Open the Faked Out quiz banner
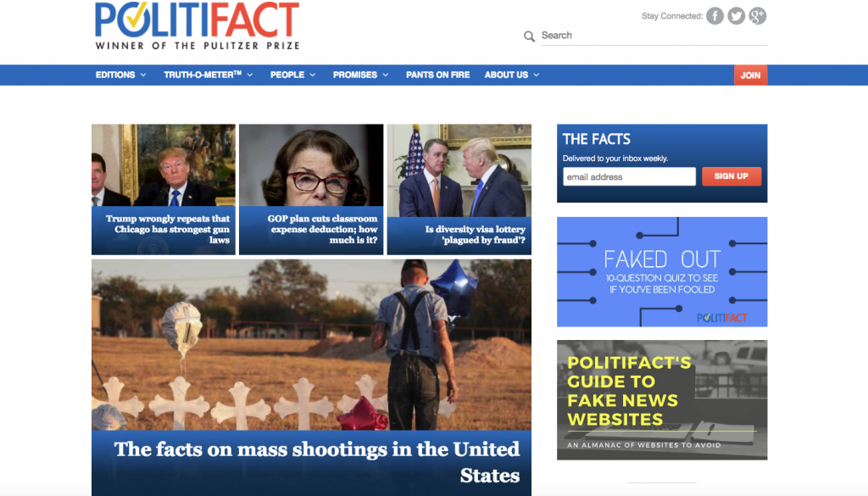This screenshot has width=868, height=496. coord(662,272)
